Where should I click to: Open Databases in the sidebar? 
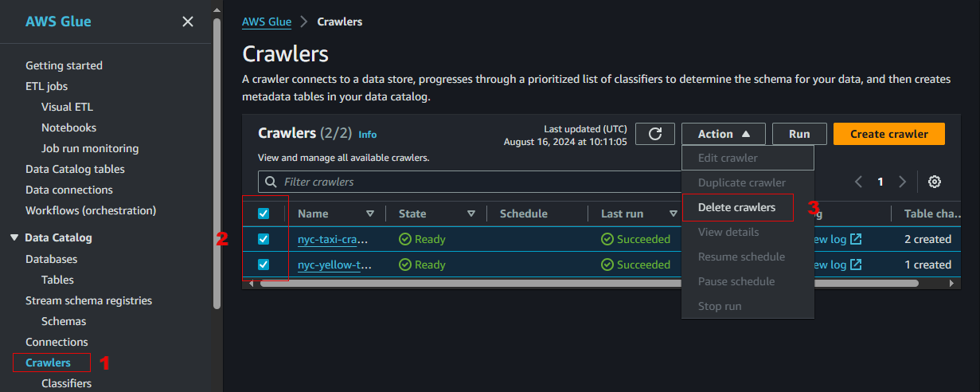(x=51, y=259)
